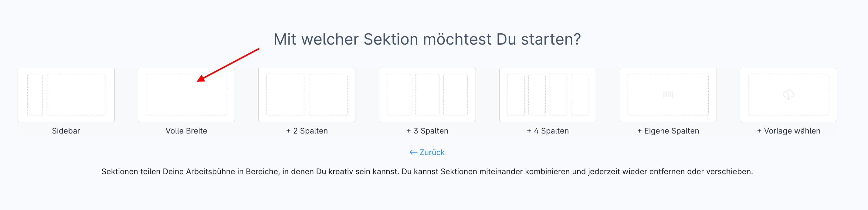Choose the four-column layout preview
The width and height of the screenshot is (868, 210).
[548, 95]
